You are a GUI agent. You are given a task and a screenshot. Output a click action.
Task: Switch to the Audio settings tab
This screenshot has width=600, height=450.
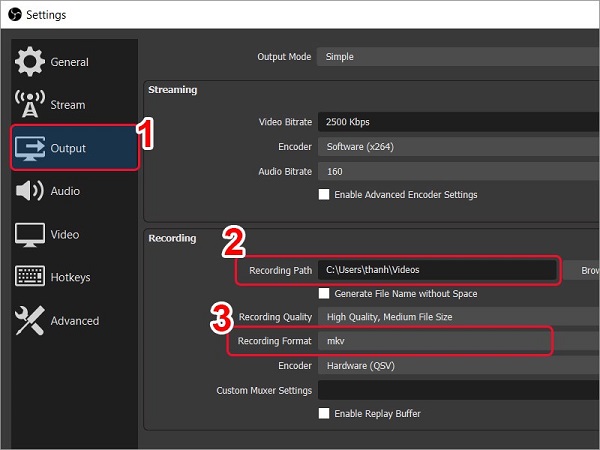coord(65,191)
